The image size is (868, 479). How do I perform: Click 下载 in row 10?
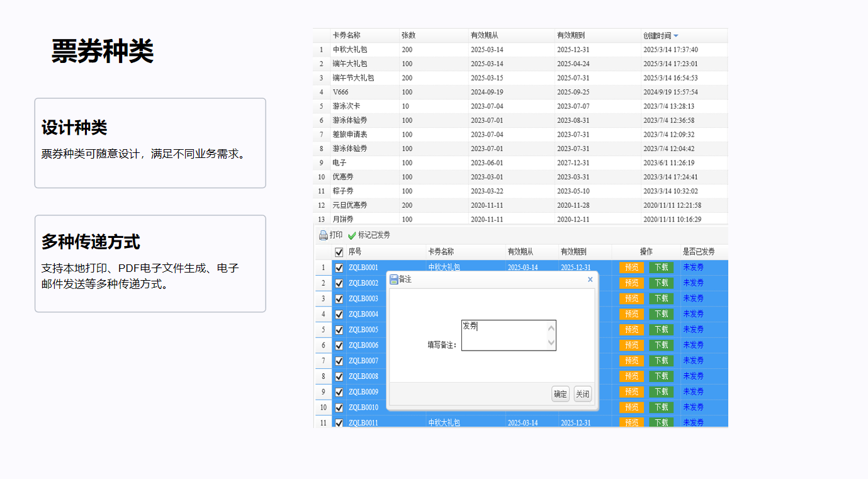click(661, 407)
